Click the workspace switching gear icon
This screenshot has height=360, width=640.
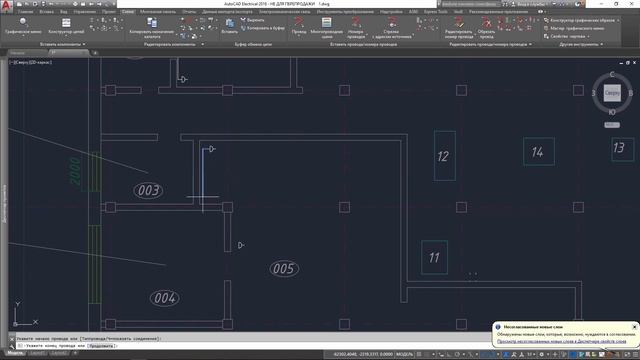tap(542, 354)
